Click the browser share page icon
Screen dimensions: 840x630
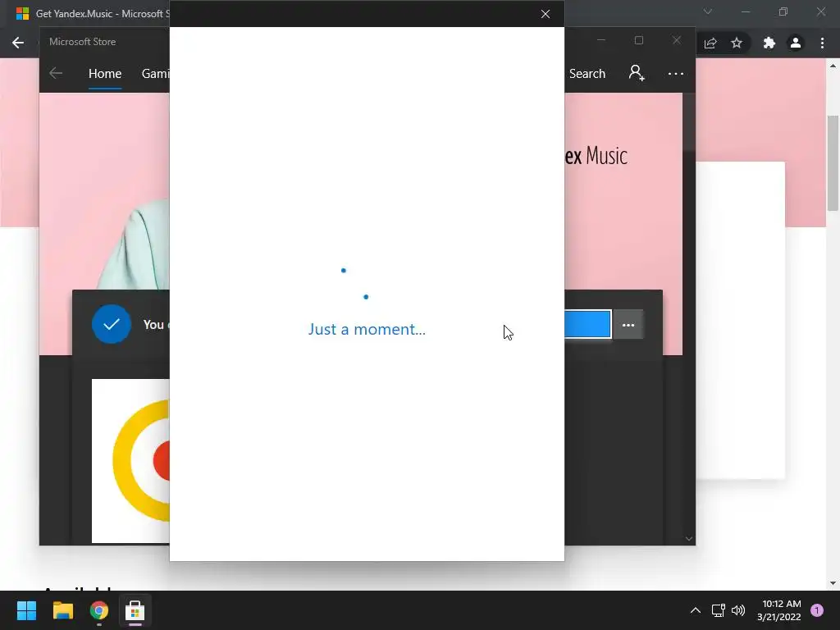(x=710, y=43)
